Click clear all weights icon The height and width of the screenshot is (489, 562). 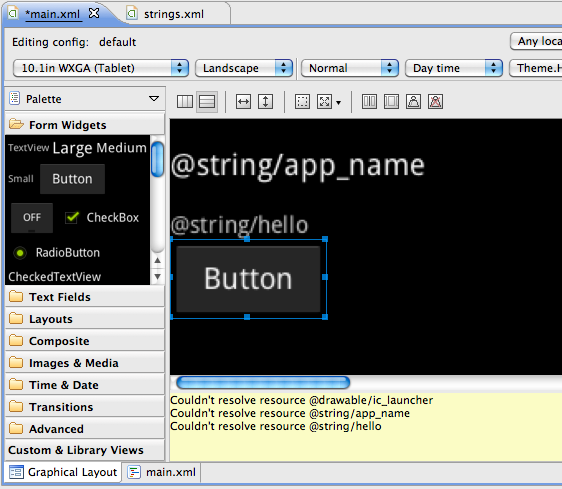[435, 102]
